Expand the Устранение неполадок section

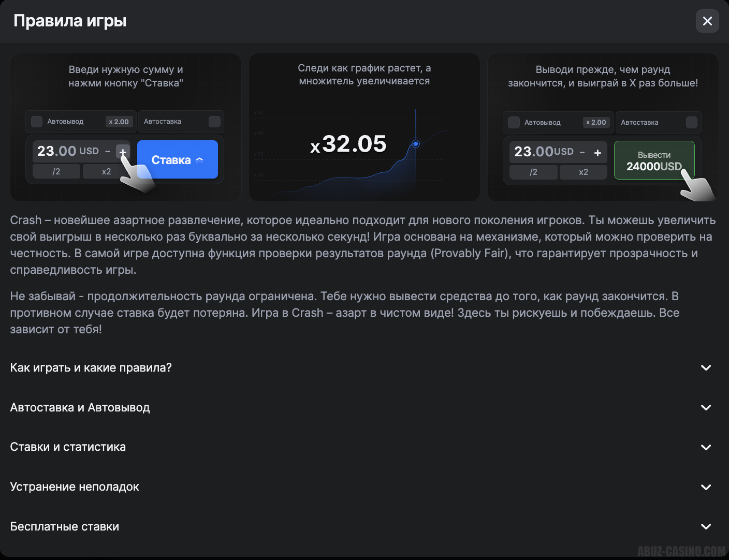pyautogui.click(x=705, y=487)
